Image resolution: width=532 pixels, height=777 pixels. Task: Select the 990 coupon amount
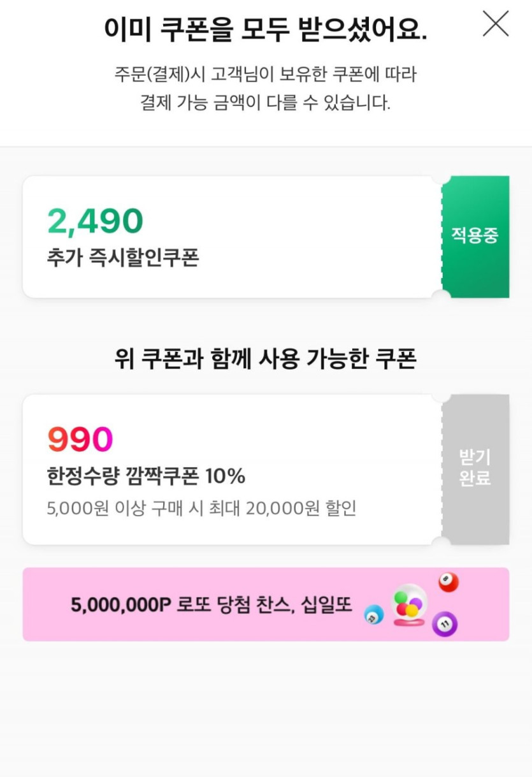[80, 439]
